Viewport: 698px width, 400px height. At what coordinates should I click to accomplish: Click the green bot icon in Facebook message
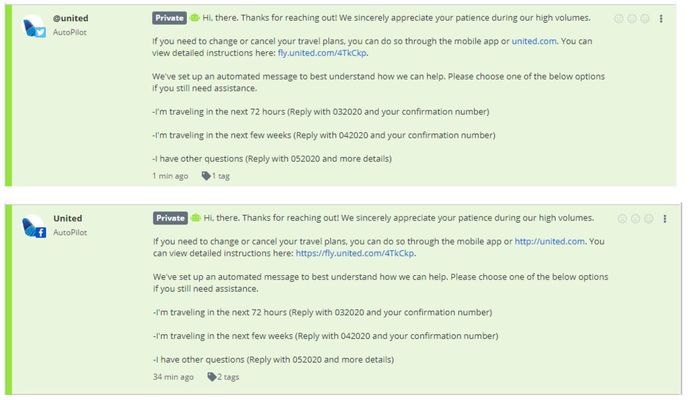tap(195, 218)
